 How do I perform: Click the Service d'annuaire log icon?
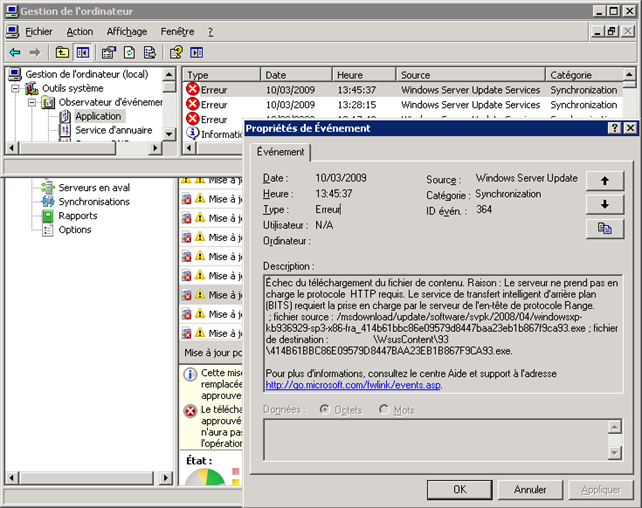pos(65,130)
